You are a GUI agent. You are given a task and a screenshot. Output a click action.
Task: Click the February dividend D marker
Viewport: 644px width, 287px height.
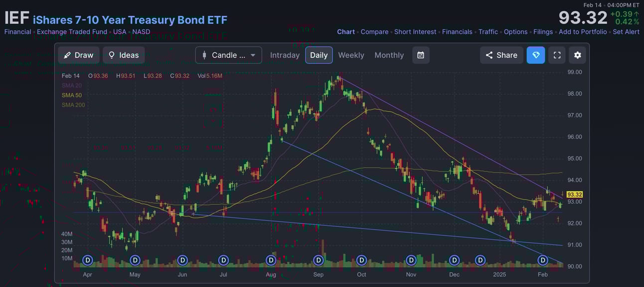coord(543,260)
